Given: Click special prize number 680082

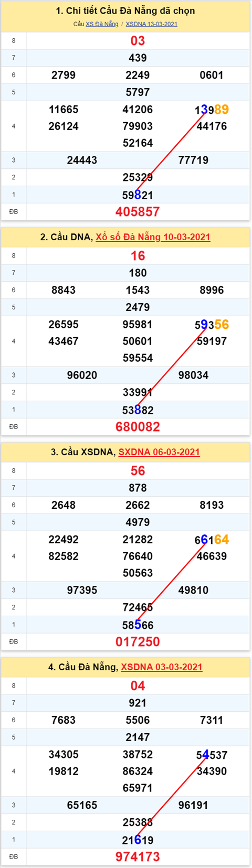Looking at the screenshot, I should [x=138, y=427].
